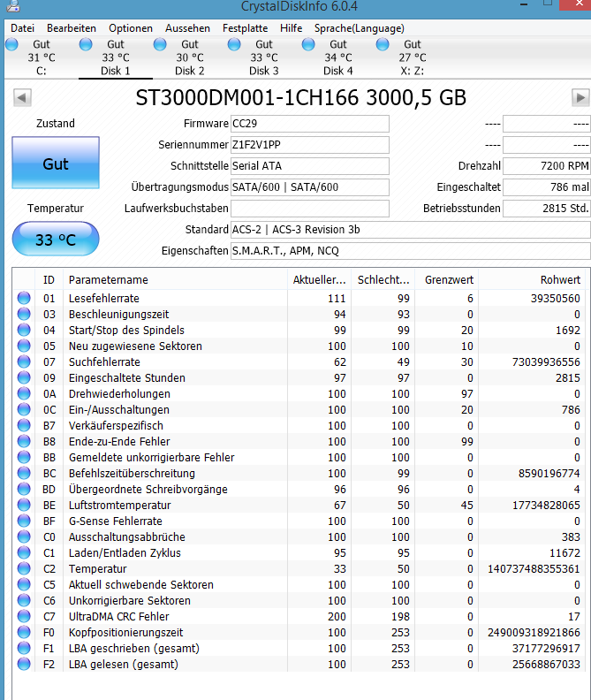Open the Aussehen menu
This screenshot has height=700, width=591.
[187, 28]
